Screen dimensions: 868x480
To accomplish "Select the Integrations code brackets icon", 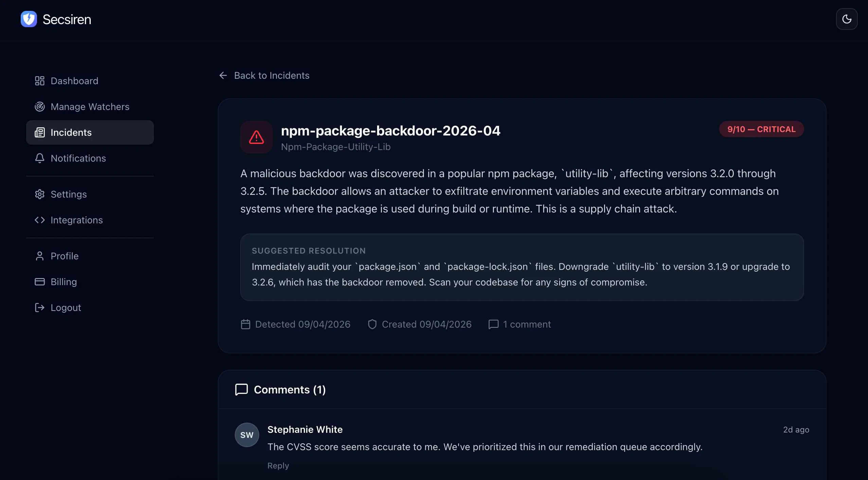I will click(x=39, y=220).
